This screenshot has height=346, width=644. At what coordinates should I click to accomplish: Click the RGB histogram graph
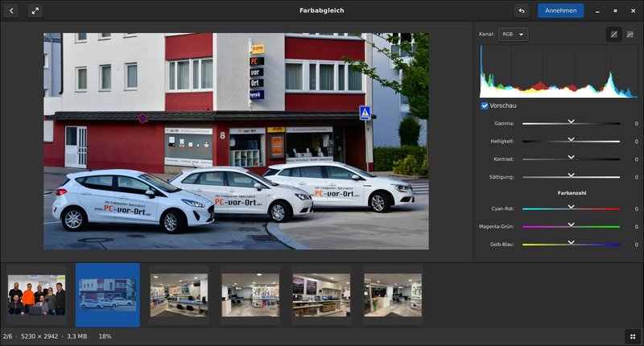pyautogui.click(x=559, y=72)
